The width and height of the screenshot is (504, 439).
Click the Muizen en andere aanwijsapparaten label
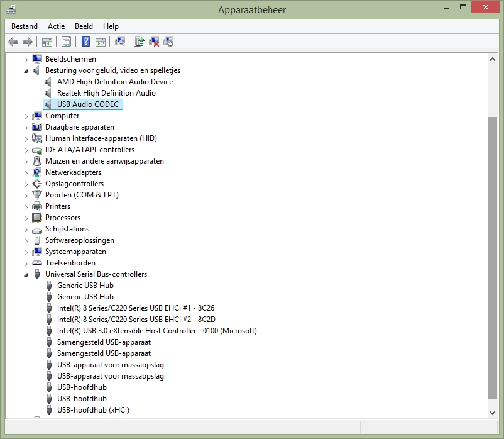click(x=104, y=161)
